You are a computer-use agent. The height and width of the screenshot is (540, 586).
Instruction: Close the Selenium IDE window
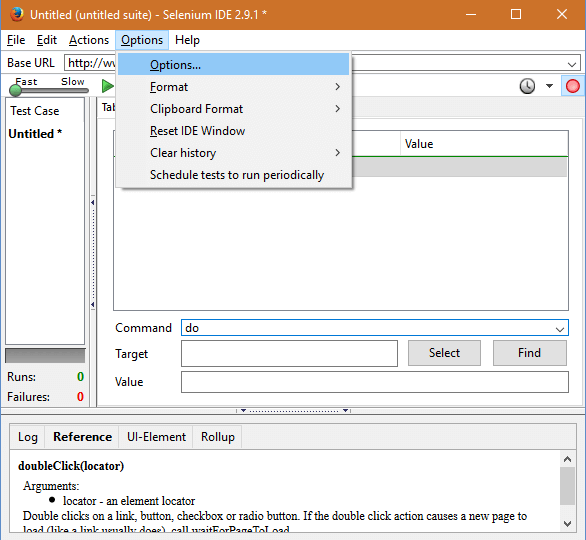pos(561,15)
